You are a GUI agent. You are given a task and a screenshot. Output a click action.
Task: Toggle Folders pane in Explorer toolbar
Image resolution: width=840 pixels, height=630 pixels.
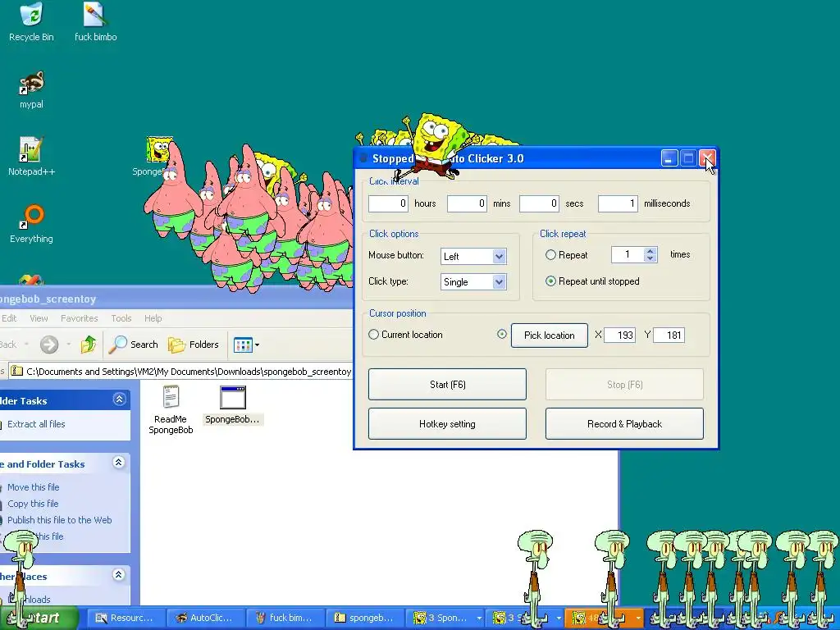pos(194,345)
